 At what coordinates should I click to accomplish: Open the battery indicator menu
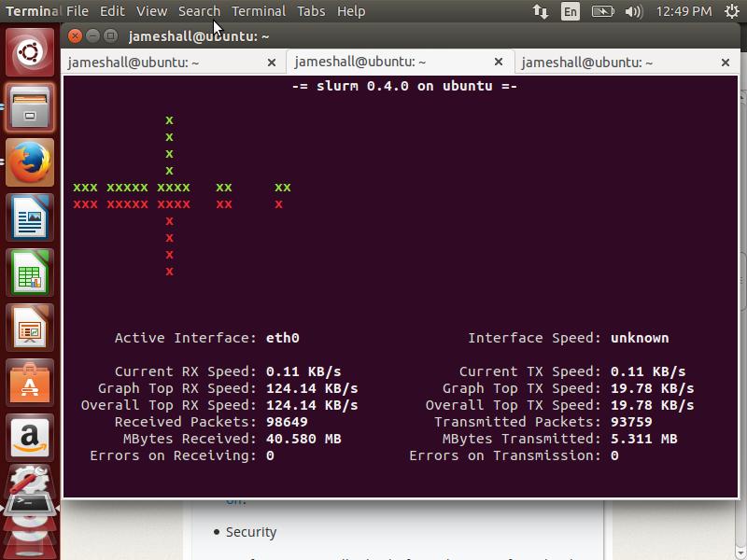(602, 11)
